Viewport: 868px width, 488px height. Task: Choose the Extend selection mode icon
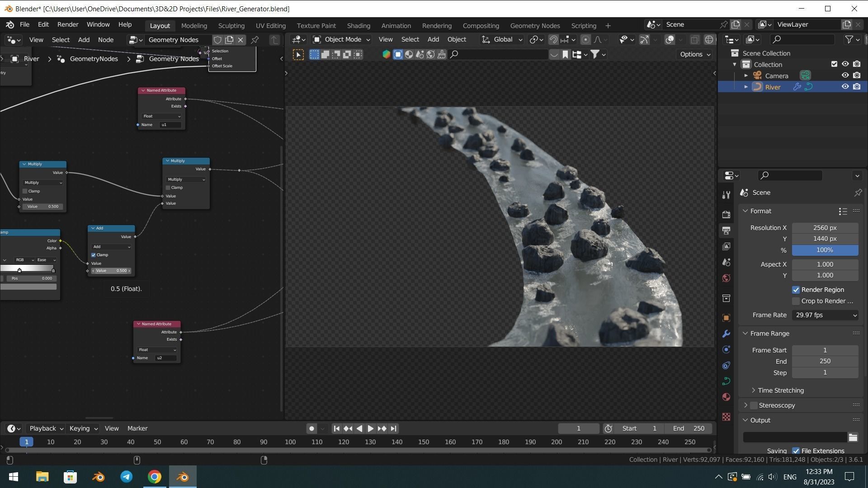325,55
